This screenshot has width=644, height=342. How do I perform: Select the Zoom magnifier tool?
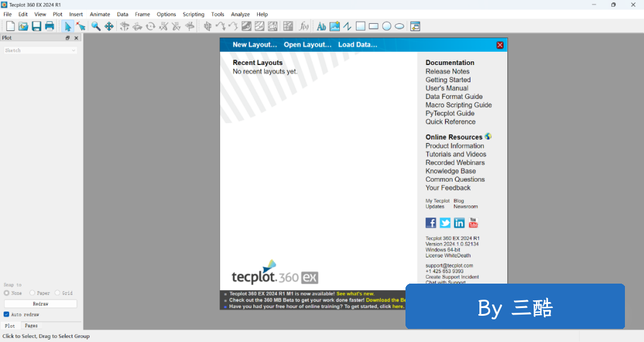point(95,26)
